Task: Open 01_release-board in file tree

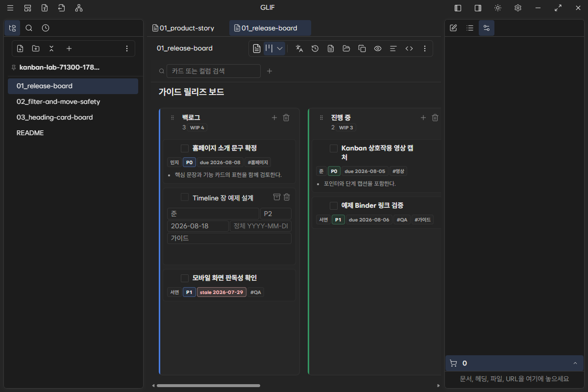Action: (73, 86)
